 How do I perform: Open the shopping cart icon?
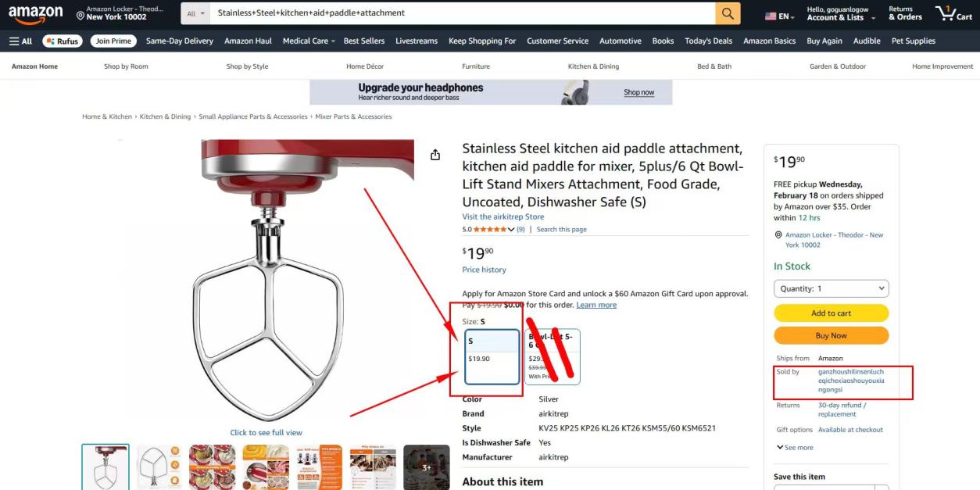953,13
